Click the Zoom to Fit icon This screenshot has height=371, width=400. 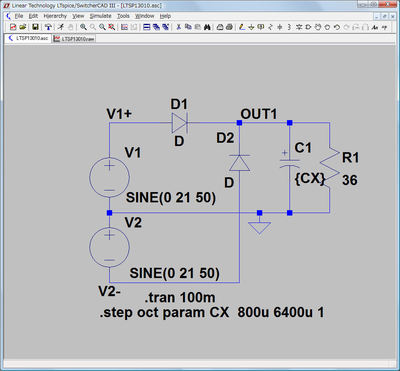coord(112,27)
